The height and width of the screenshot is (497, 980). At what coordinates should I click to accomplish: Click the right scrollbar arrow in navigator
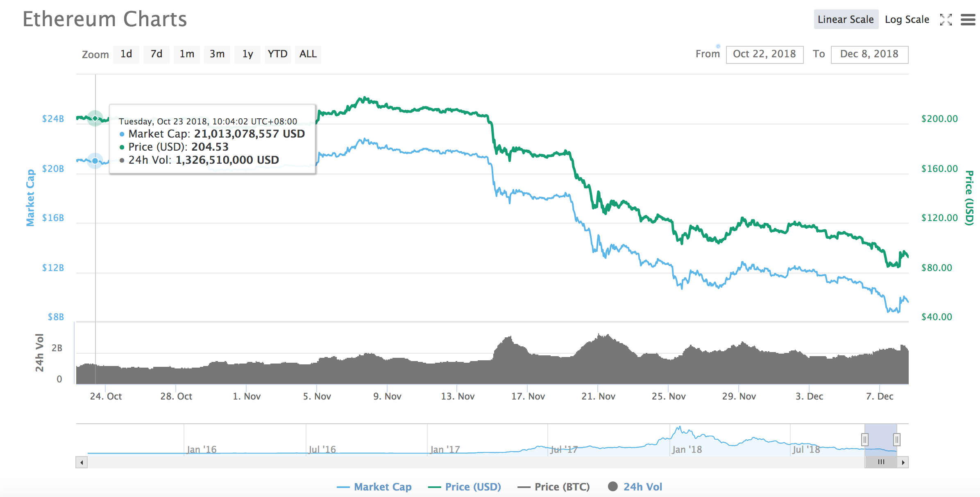point(903,463)
